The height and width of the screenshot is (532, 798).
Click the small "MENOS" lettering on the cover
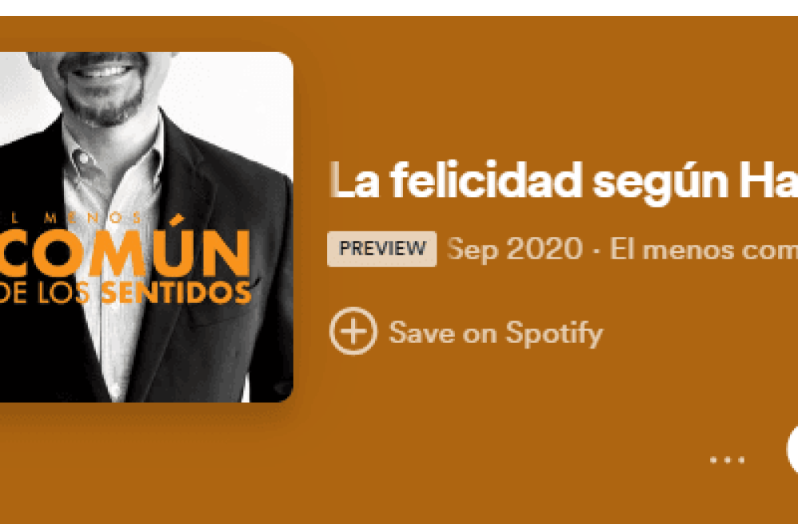click(93, 219)
